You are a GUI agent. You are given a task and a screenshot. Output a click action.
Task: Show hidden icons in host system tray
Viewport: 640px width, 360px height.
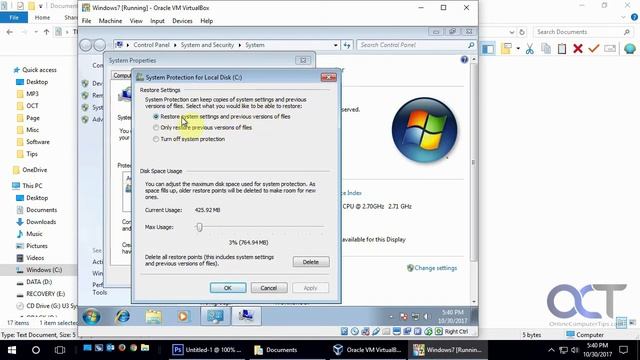tap(551, 350)
